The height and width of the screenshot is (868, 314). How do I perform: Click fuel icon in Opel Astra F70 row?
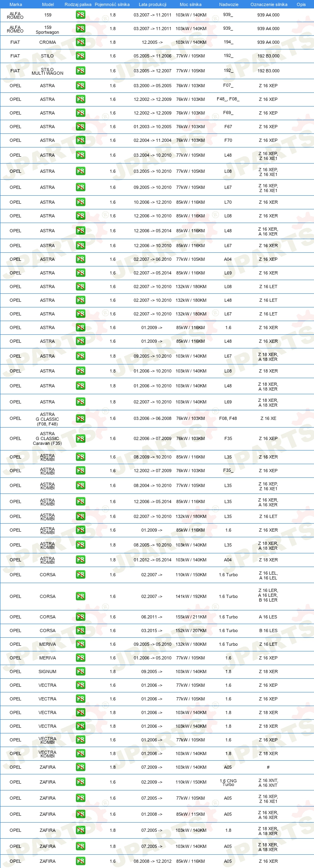(x=80, y=140)
